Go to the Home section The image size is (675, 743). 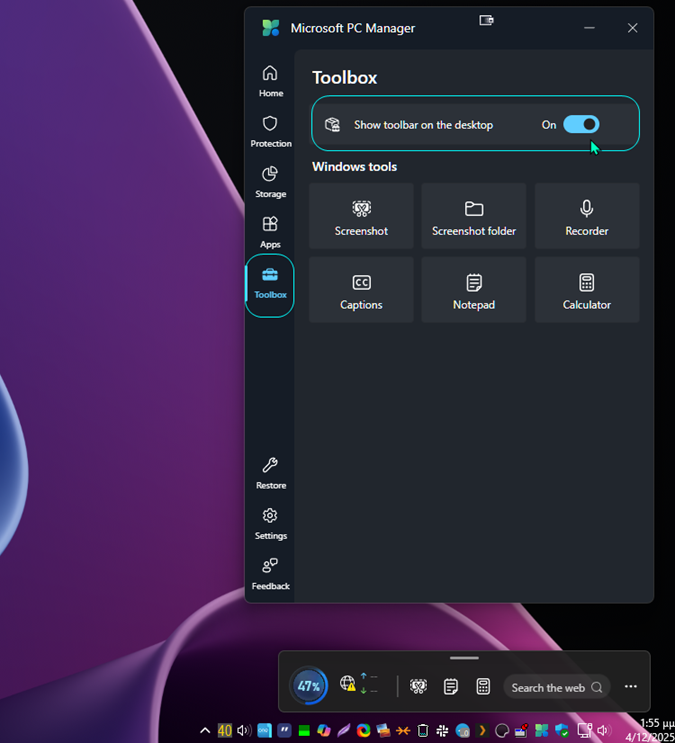(x=270, y=81)
